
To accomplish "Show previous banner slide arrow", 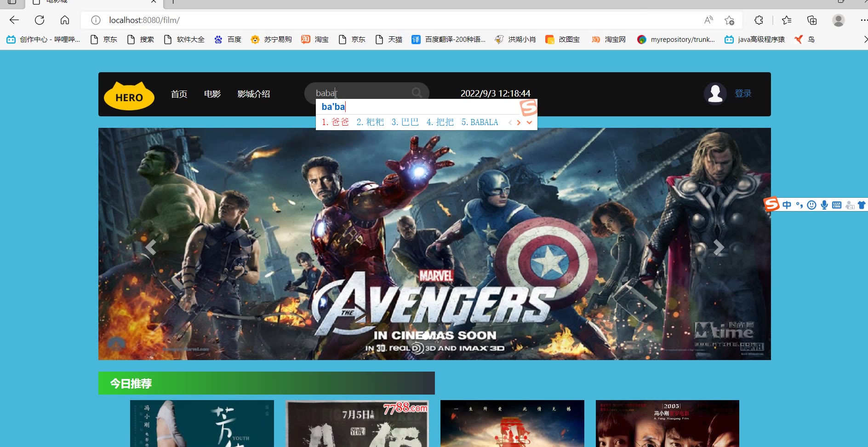I will [x=150, y=247].
